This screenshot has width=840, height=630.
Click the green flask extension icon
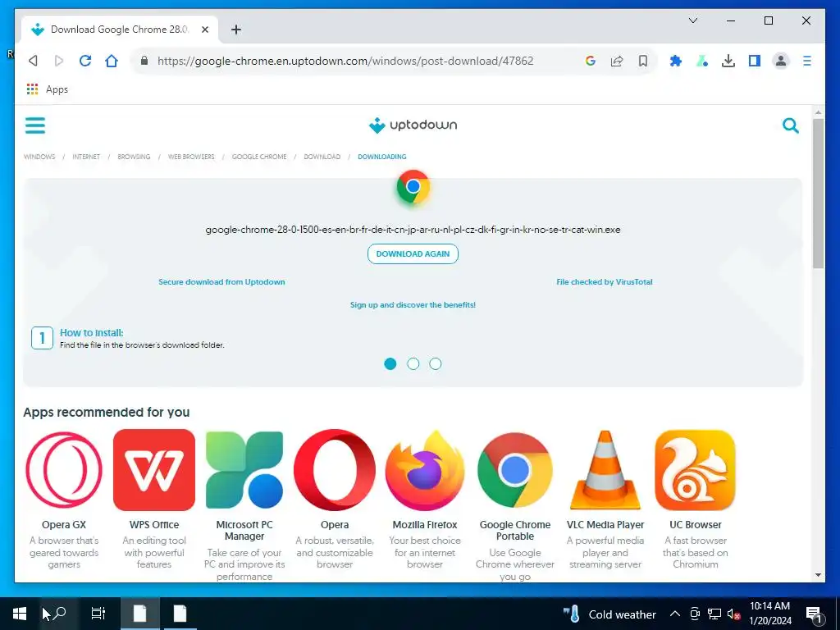tap(702, 61)
